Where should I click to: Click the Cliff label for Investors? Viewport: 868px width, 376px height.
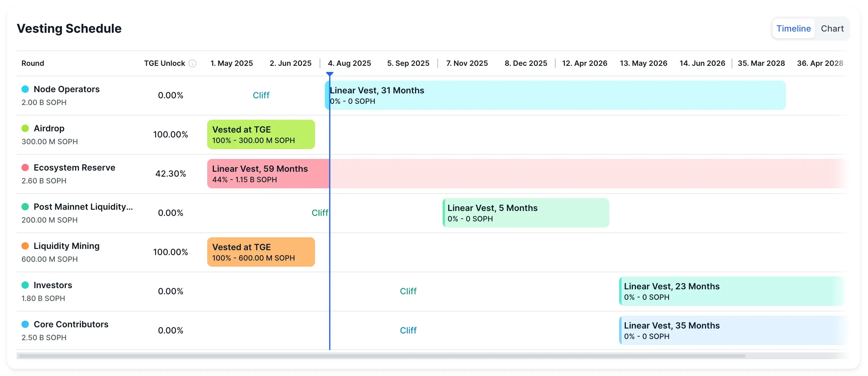pos(408,291)
